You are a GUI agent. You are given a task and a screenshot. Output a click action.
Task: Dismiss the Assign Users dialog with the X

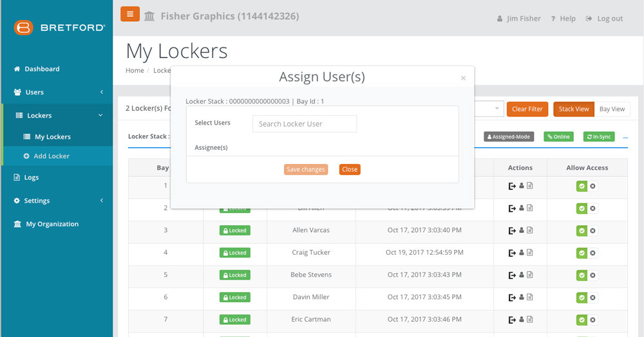463,78
